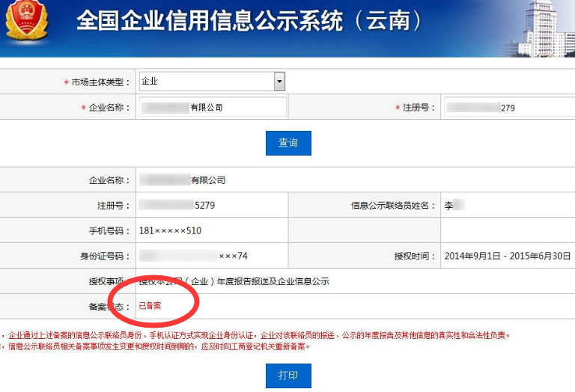Click the arrow on the 企业 dropdown

pyautogui.click(x=279, y=82)
